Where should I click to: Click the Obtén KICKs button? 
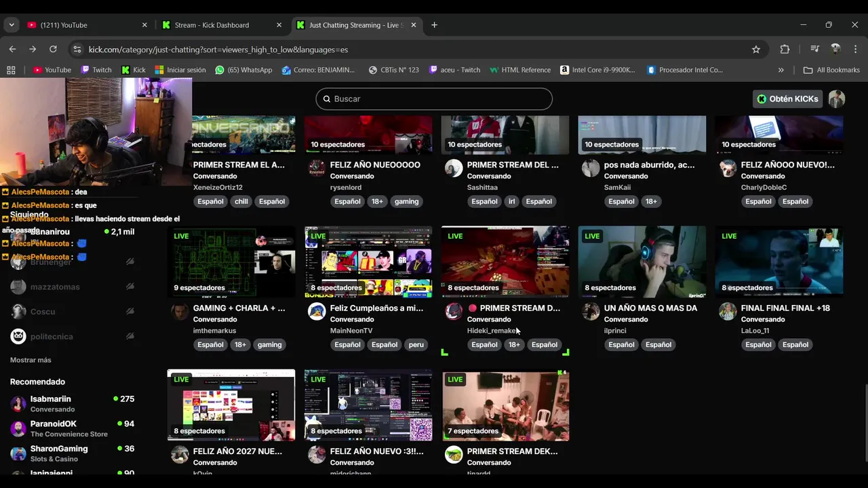tap(787, 99)
